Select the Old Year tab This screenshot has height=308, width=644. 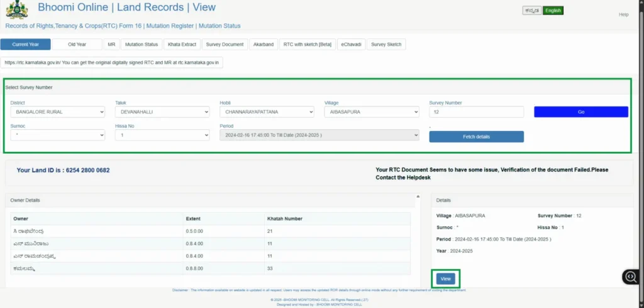coord(77,45)
